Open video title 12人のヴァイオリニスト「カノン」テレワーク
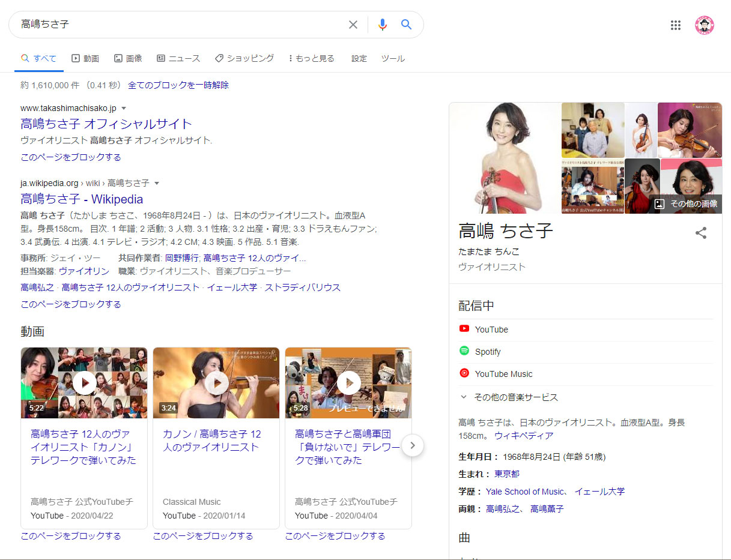The height and width of the screenshot is (560, 731). 83,447
